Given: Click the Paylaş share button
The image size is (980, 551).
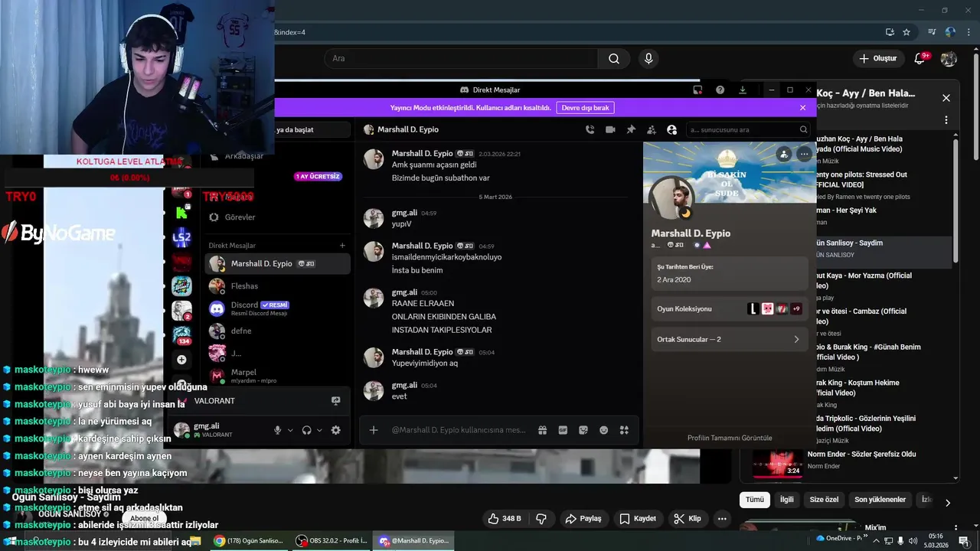Looking at the screenshot, I should pyautogui.click(x=583, y=519).
